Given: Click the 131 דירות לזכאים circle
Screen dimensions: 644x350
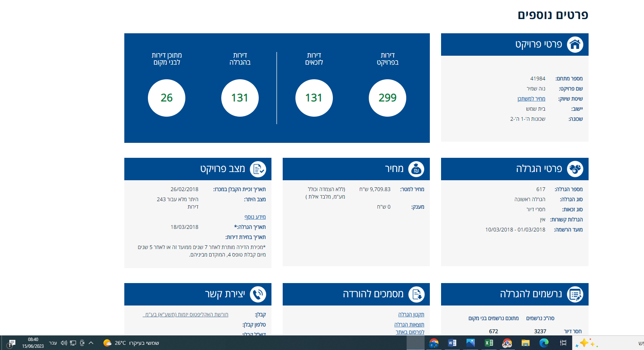Looking at the screenshot, I should coord(314,98).
